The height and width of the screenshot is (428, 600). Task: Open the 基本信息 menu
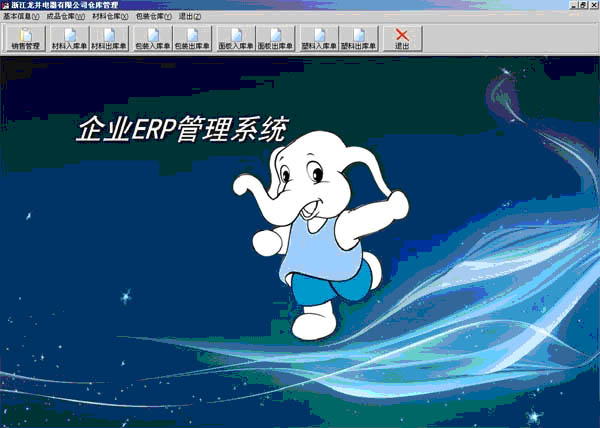tap(21, 17)
